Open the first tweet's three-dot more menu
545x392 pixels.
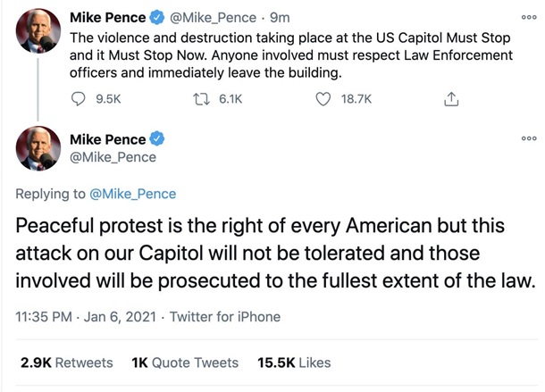pyautogui.click(x=529, y=17)
